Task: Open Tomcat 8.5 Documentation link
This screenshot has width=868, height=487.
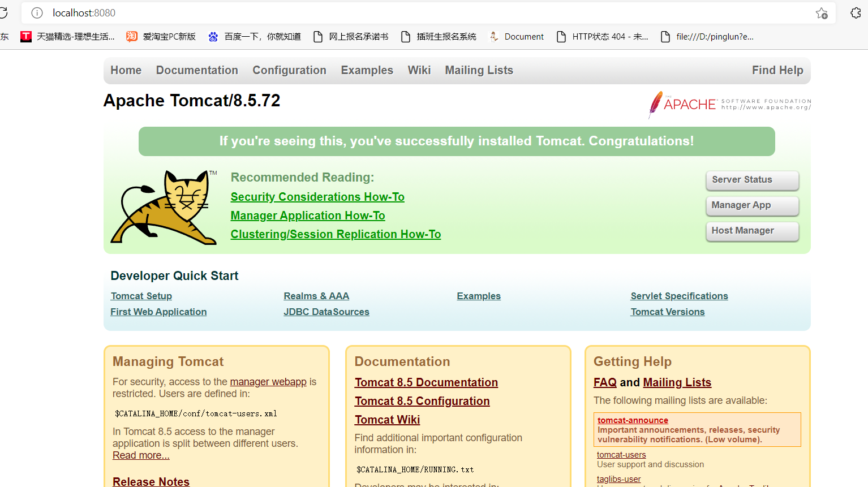Action: [x=426, y=382]
